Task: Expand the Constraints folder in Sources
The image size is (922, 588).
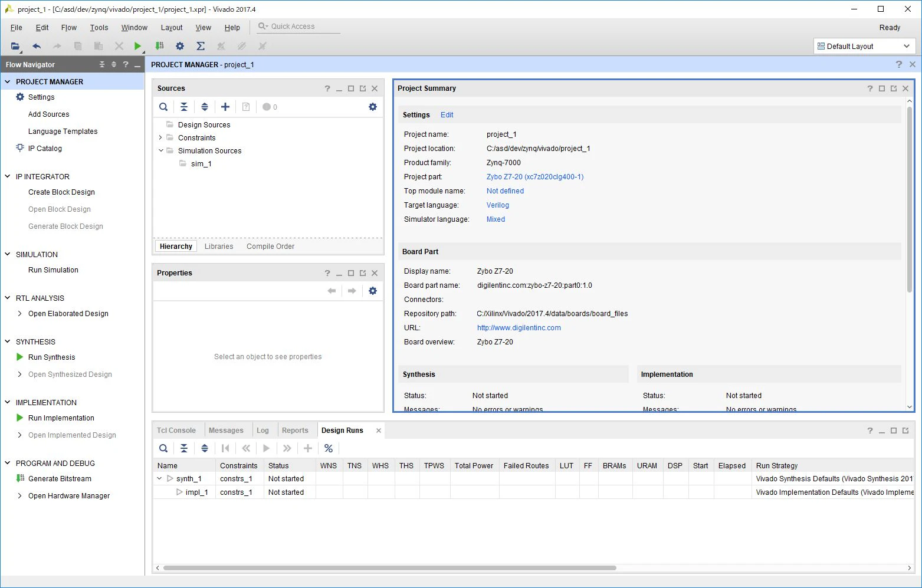Action: (160, 137)
